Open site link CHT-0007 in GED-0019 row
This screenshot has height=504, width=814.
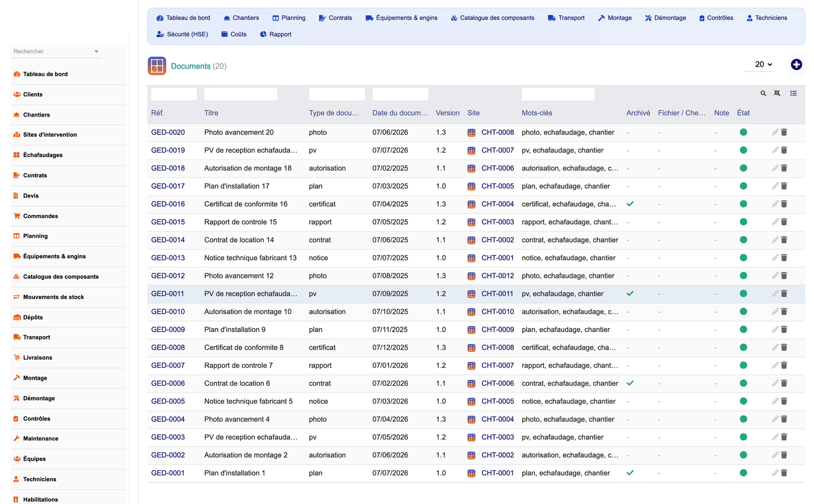click(x=498, y=150)
